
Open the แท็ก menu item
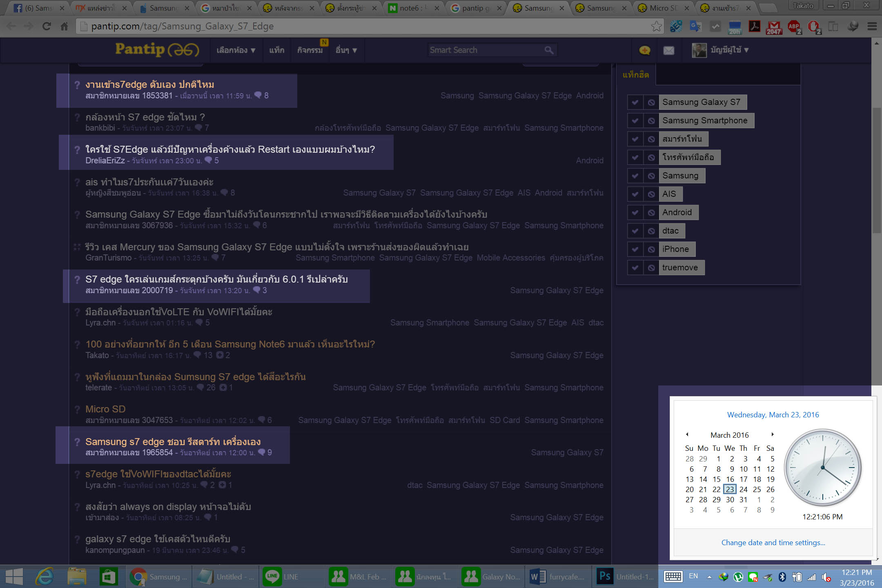tap(276, 50)
